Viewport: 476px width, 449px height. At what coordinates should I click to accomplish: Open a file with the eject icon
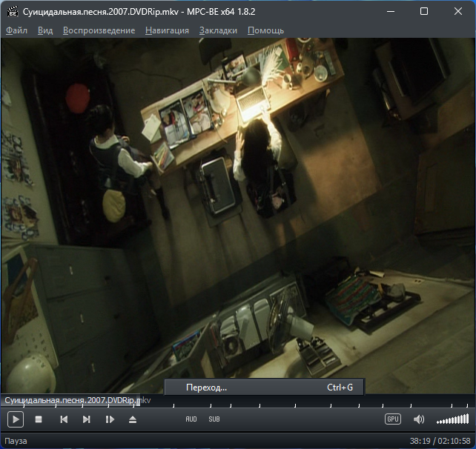[x=133, y=419]
